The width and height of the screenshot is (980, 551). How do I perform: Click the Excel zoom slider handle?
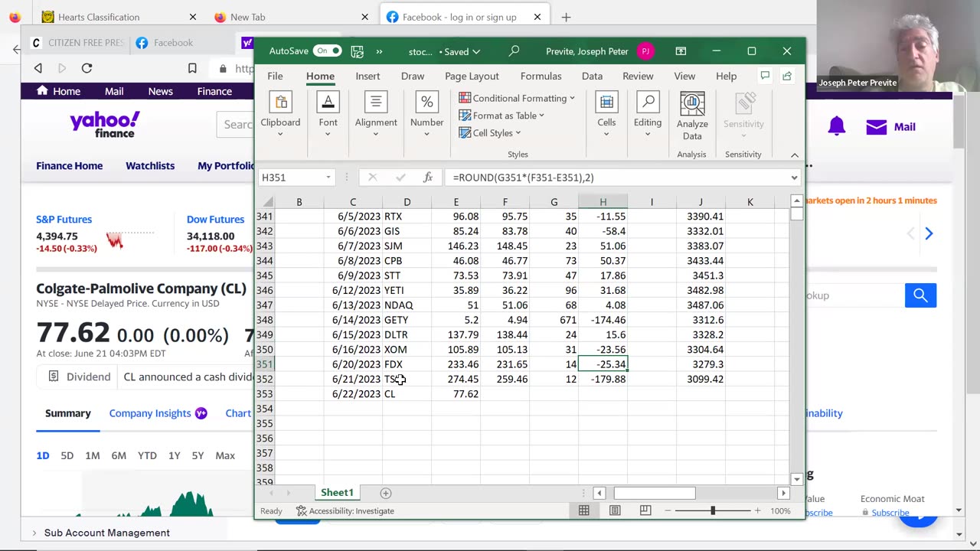713,511
